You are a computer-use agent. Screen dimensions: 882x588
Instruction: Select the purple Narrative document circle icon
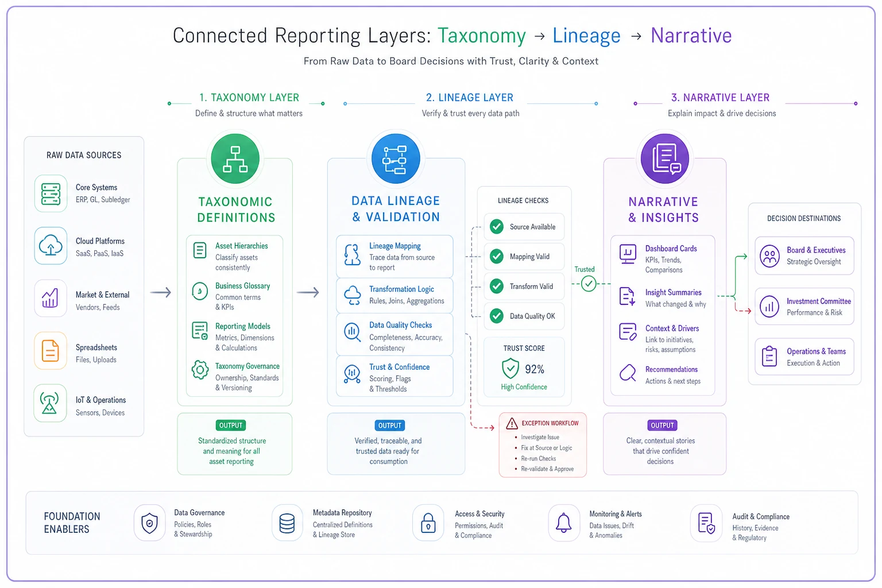(x=665, y=159)
